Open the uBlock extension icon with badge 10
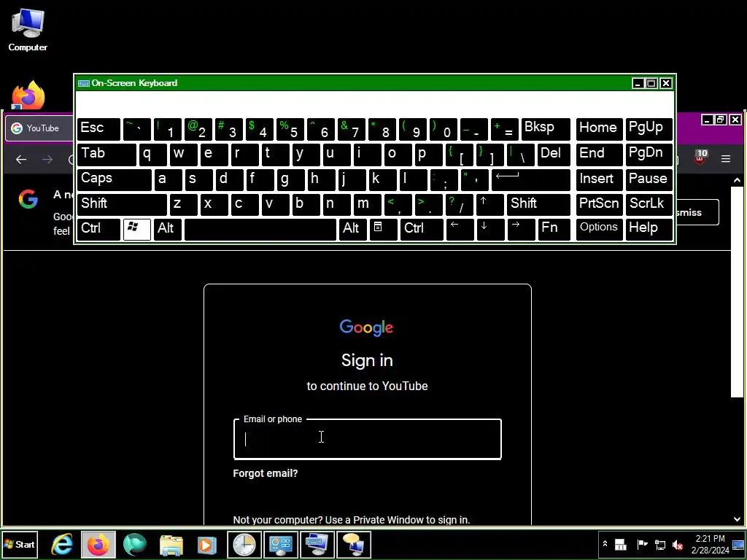 pyautogui.click(x=700, y=157)
